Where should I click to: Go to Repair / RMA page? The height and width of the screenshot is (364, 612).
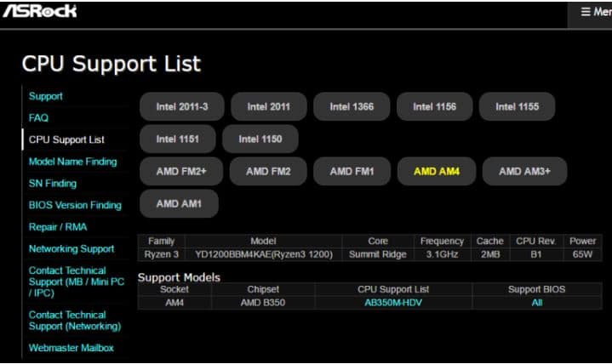(x=58, y=227)
